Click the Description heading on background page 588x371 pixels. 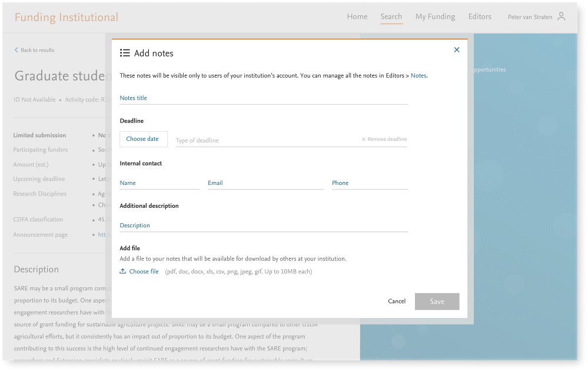coord(36,269)
